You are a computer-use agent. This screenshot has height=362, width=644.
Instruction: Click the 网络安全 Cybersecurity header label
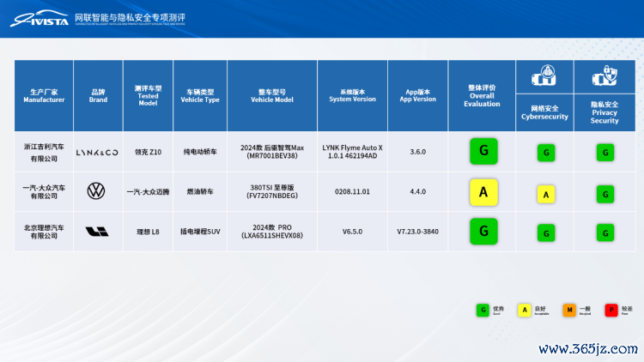coord(544,112)
